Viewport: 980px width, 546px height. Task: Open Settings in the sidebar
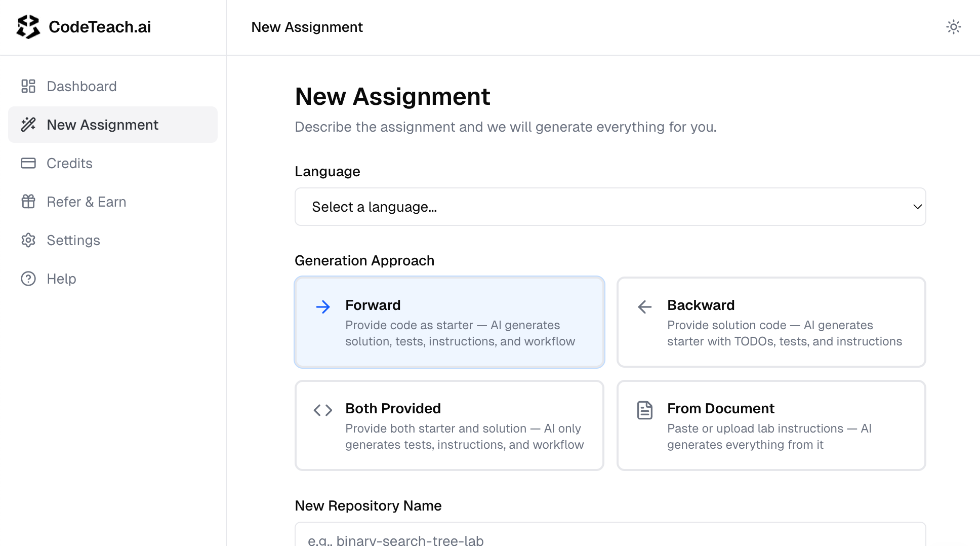[x=113, y=240]
